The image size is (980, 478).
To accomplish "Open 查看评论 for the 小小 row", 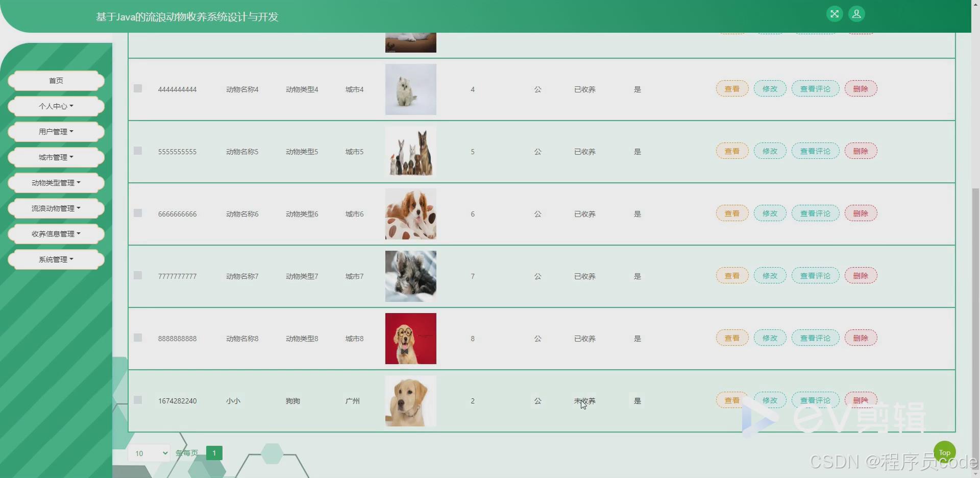I will pyautogui.click(x=815, y=400).
